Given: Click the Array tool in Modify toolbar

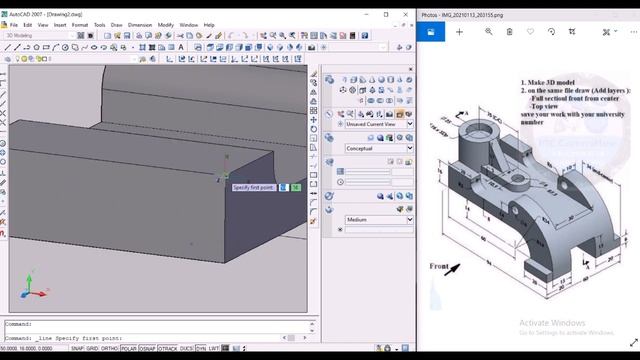Looking at the screenshot, I should point(313,110).
